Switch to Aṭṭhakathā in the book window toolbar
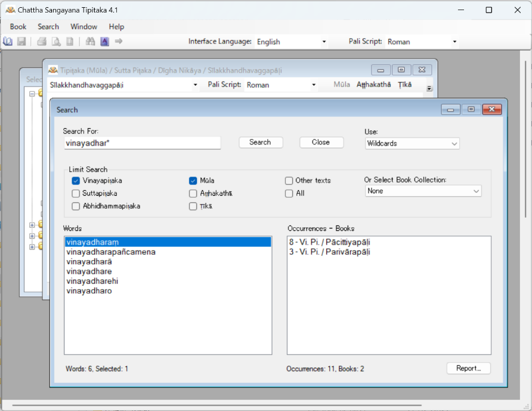The width and height of the screenshot is (532, 411). (373, 85)
